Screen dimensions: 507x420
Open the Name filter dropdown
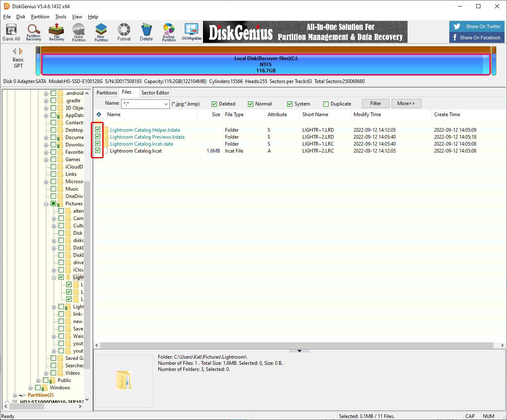(166, 104)
